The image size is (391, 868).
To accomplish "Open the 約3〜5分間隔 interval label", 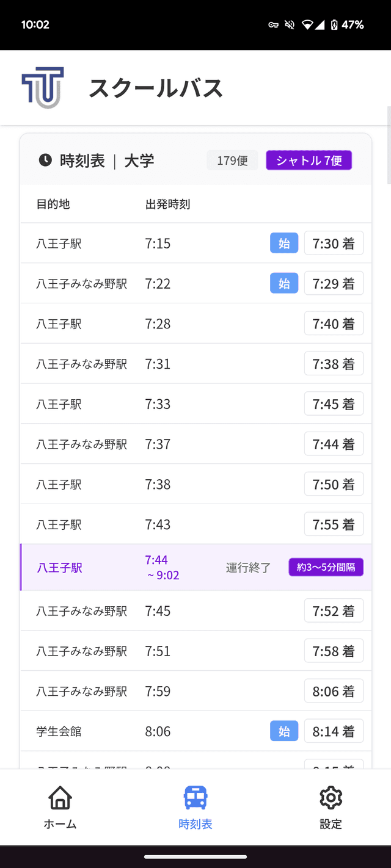I will click(x=326, y=567).
